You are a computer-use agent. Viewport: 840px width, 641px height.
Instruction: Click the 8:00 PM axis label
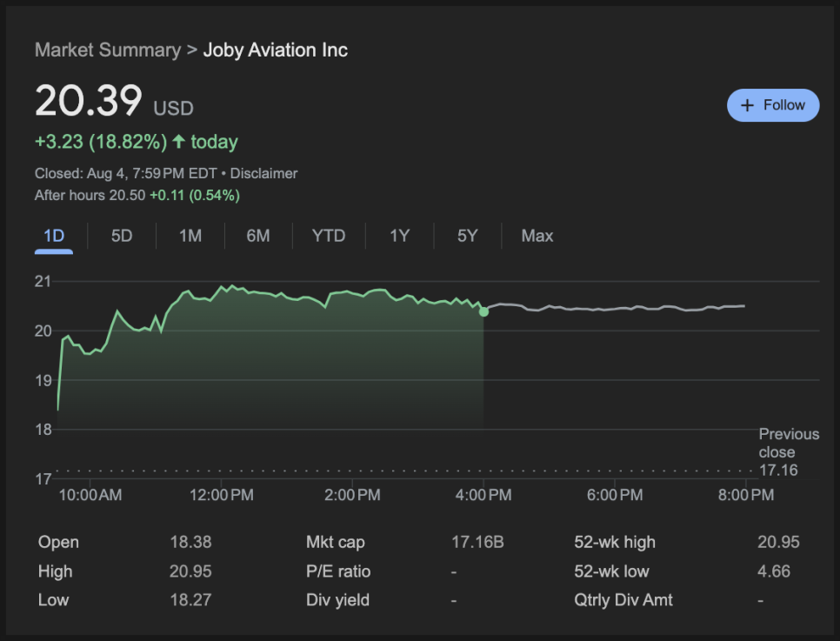746,495
